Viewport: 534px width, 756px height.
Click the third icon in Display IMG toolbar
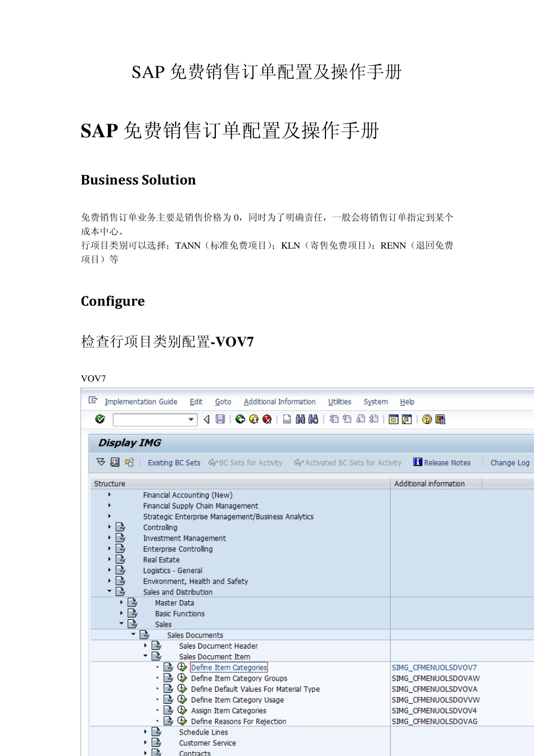[x=129, y=462]
